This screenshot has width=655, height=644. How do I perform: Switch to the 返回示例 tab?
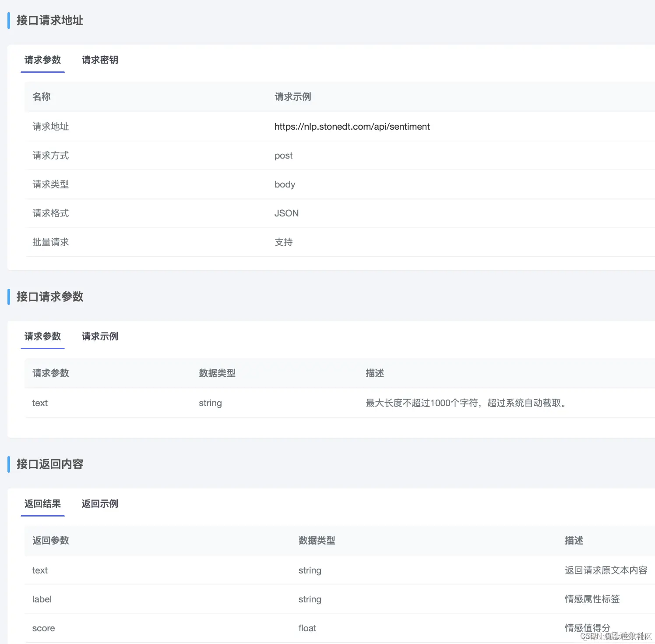tap(100, 504)
